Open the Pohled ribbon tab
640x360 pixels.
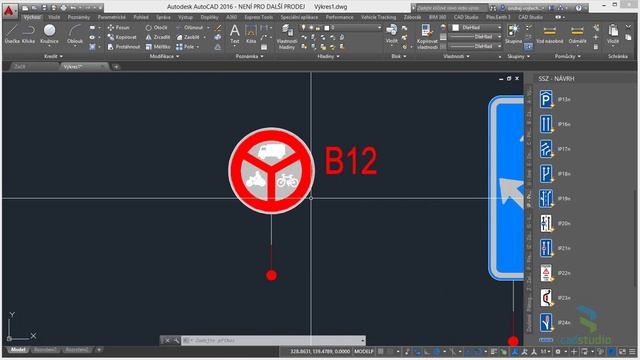(141, 18)
